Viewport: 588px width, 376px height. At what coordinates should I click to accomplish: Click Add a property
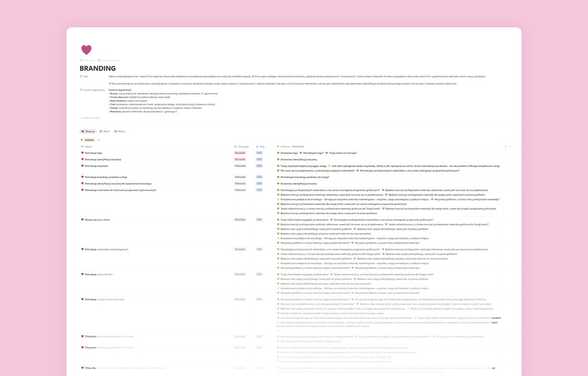(x=90, y=118)
